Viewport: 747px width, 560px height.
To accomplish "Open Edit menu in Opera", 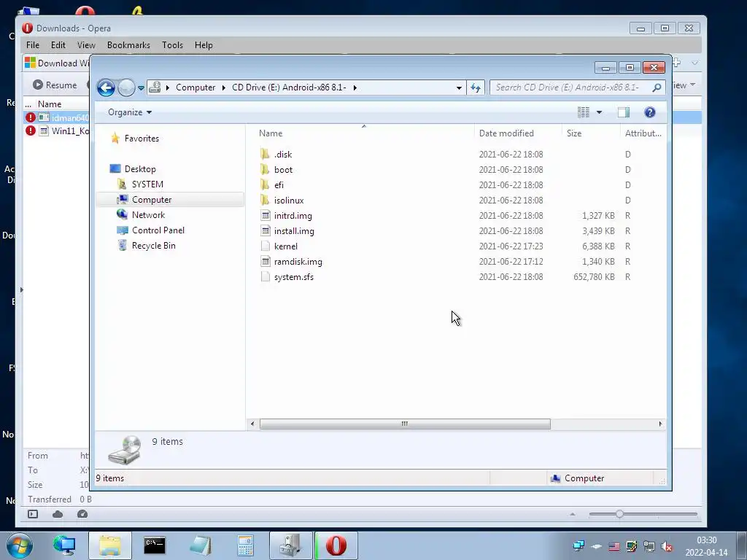I will coord(58,45).
